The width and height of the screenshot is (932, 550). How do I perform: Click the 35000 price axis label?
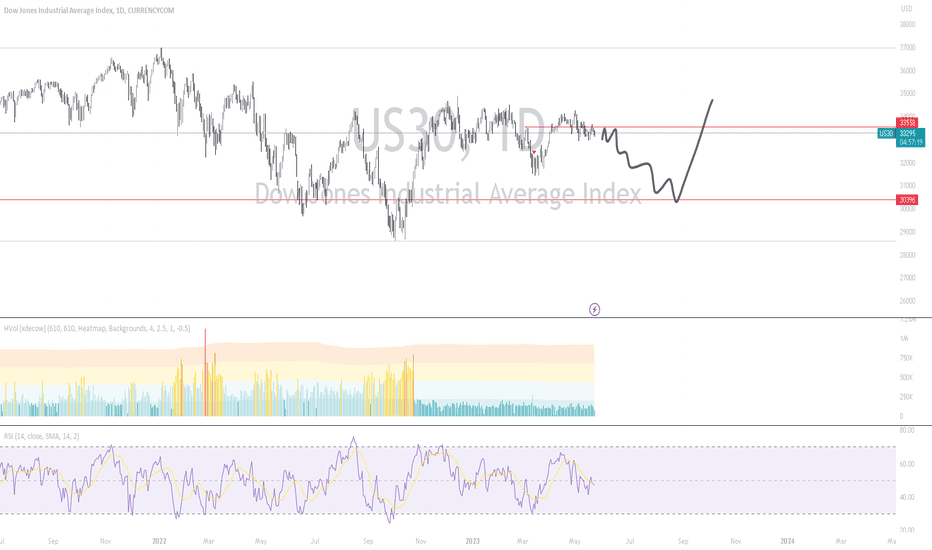(x=908, y=93)
